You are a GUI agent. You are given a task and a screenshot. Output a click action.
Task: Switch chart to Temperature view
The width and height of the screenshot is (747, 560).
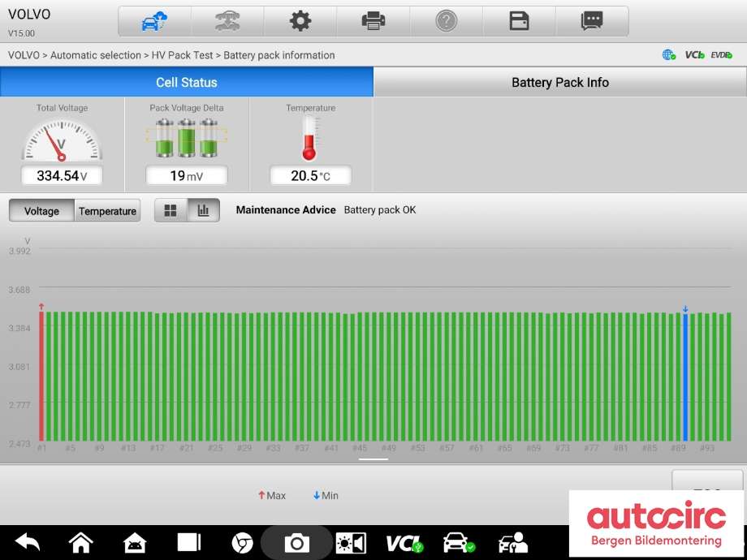pos(107,211)
